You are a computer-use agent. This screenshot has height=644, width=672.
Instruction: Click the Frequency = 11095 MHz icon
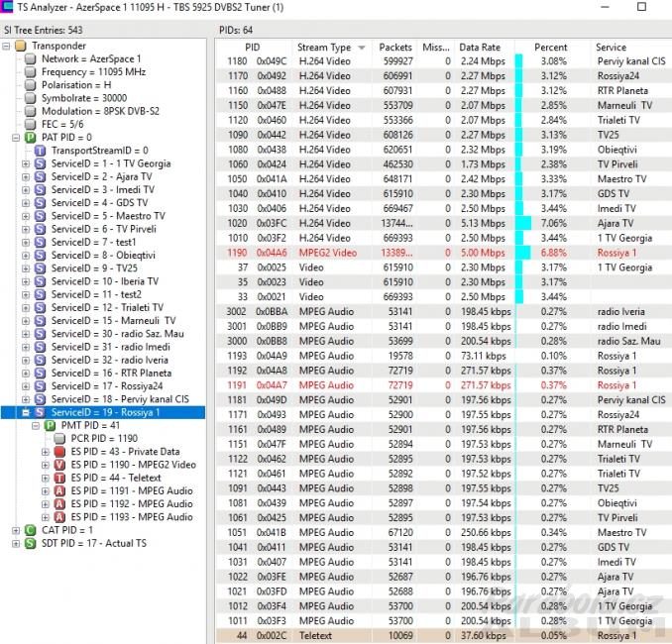pos(30,72)
